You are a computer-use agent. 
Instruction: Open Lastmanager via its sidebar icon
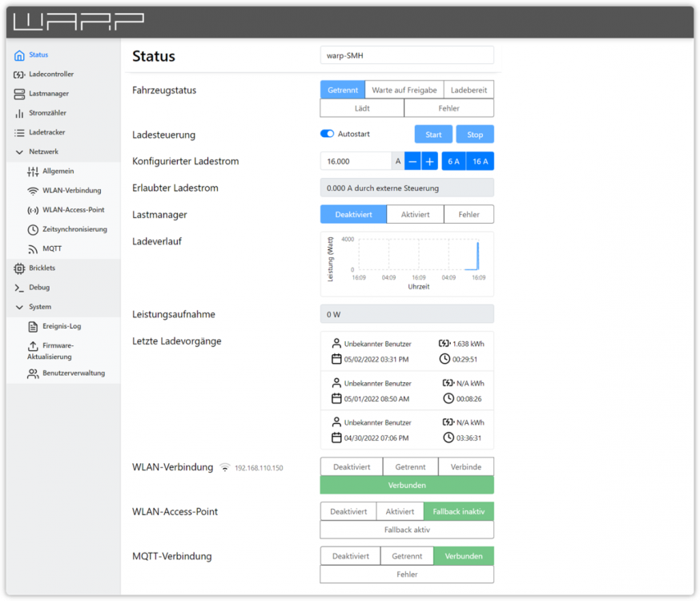coord(19,94)
